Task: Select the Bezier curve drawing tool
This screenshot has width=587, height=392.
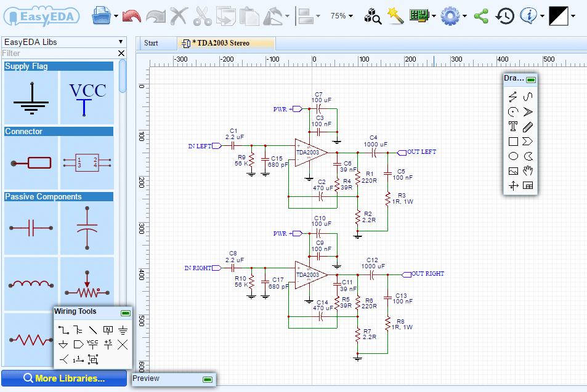Action: click(528, 97)
